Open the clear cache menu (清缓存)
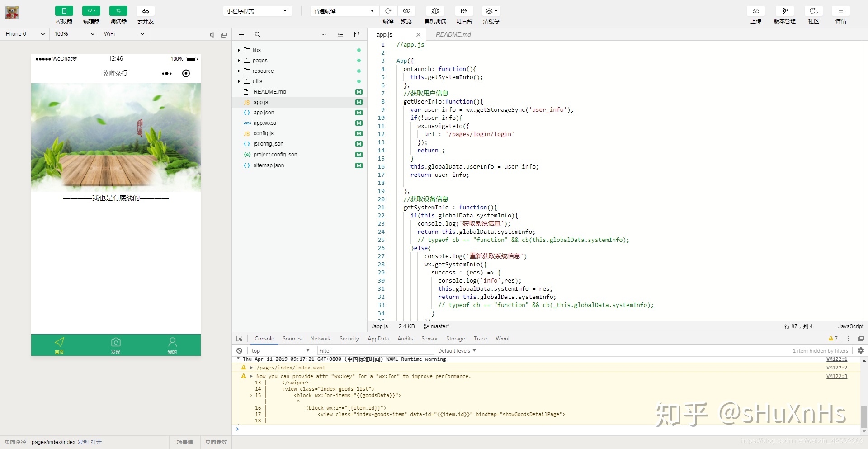The width and height of the screenshot is (868, 449). coord(491,11)
